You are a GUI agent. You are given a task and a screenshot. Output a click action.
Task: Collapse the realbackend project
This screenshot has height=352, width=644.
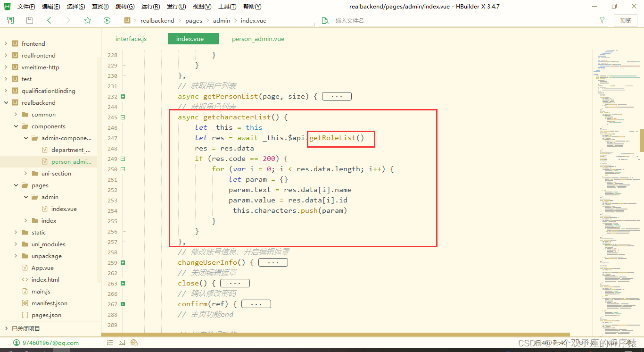click(x=6, y=102)
